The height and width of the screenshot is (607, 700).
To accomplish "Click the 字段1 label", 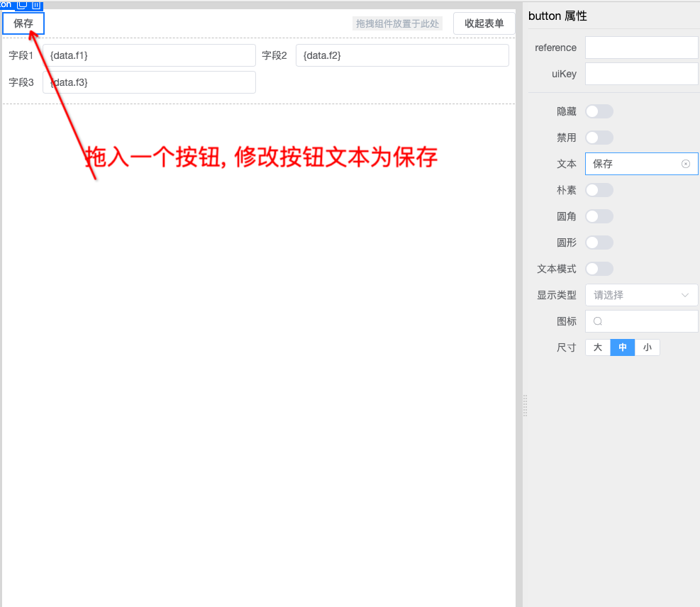I will (x=21, y=55).
